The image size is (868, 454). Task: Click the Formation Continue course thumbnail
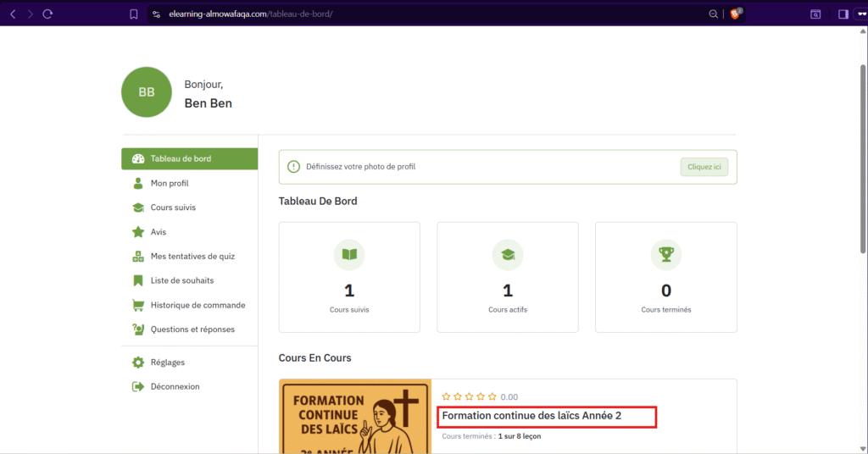(355, 417)
